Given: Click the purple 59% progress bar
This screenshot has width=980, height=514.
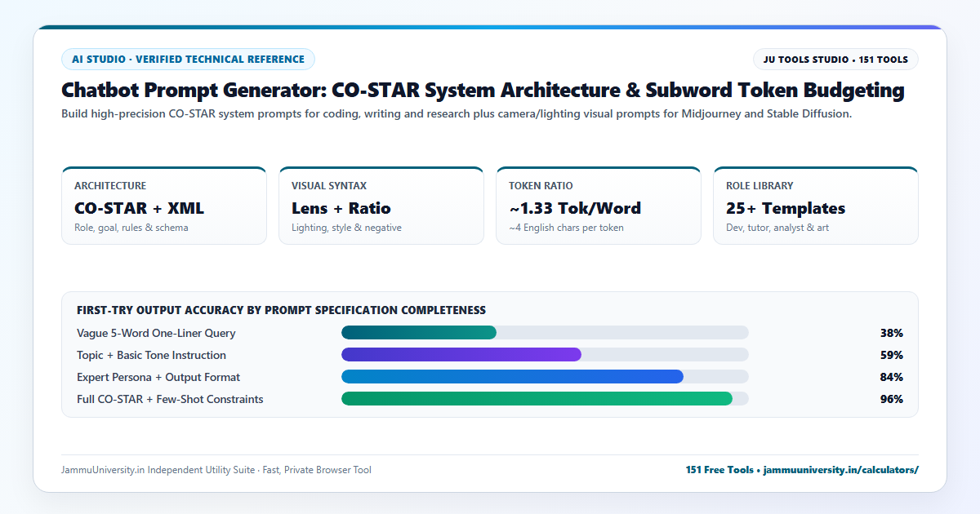Looking at the screenshot, I should tap(461, 355).
